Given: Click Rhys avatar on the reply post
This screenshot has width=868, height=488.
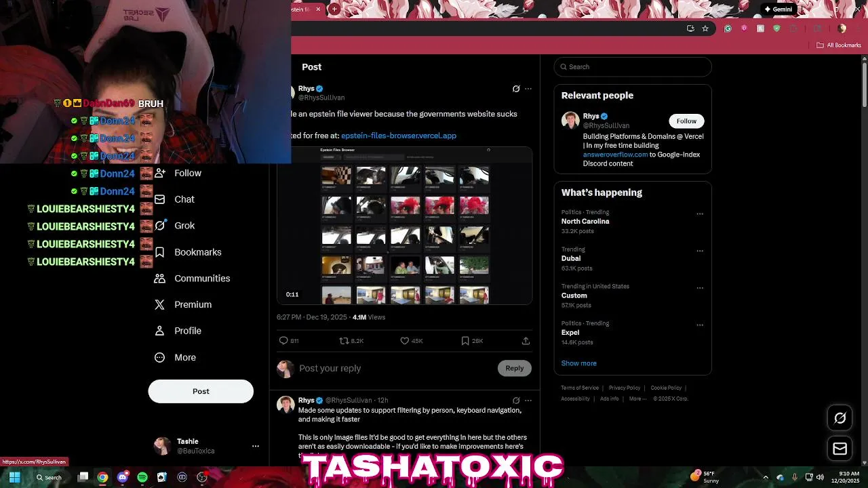Looking at the screenshot, I should [285, 405].
